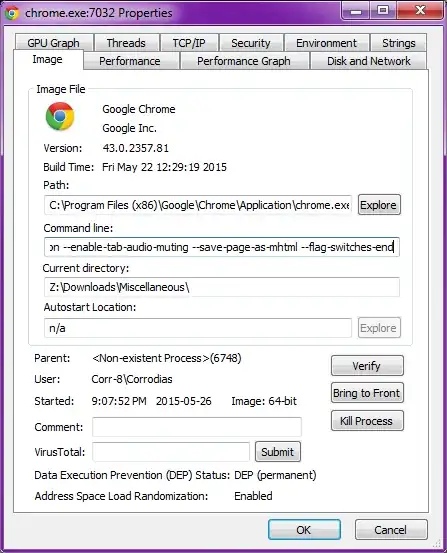Switch to the Strings tab

click(399, 43)
